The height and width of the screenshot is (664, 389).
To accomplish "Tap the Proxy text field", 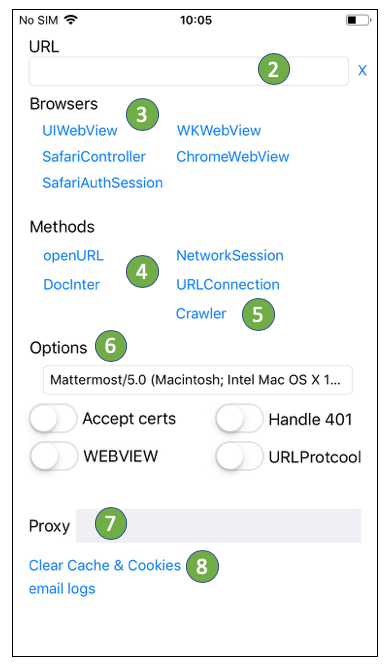I will pyautogui.click(x=218, y=526).
